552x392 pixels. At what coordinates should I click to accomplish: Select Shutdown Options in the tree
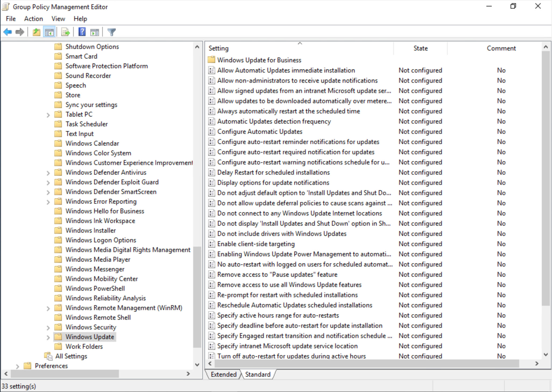[x=92, y=46]
